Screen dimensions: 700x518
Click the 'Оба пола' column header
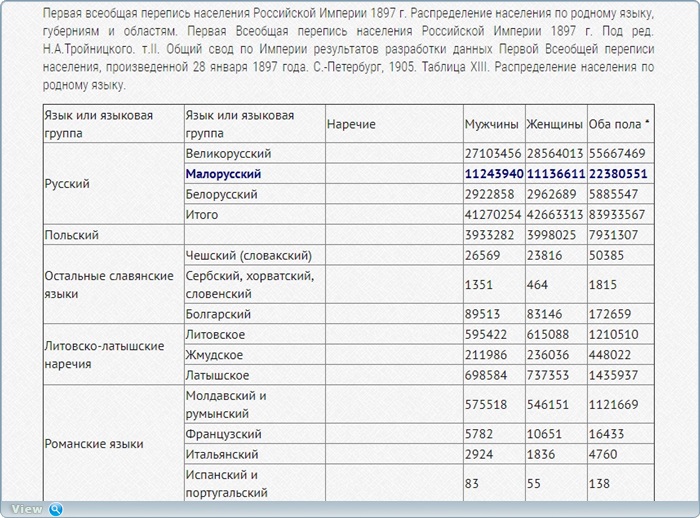621,124
